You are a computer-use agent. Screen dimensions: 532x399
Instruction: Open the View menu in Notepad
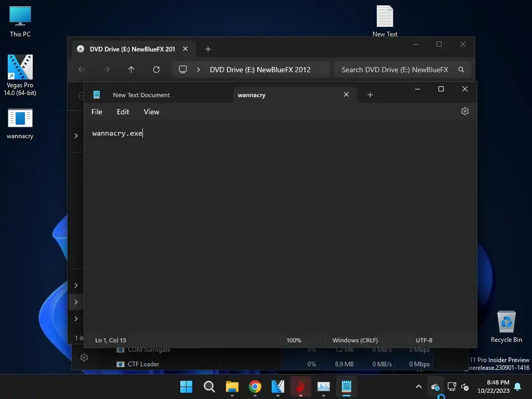tap(151, 112)
